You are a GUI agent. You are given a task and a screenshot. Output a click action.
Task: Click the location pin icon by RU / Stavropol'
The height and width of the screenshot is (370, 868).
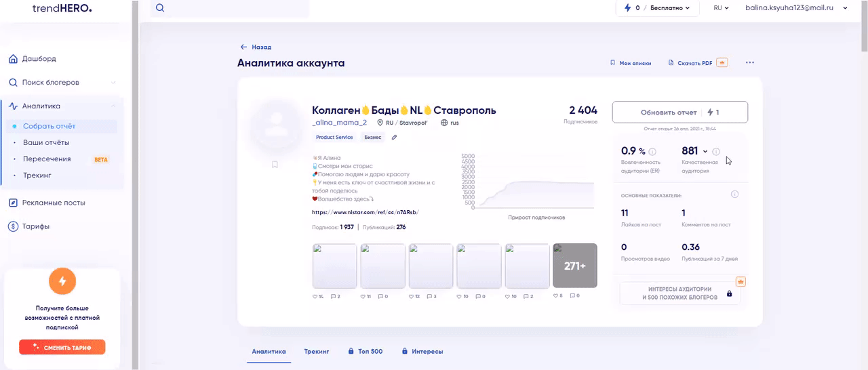click(x=380, y=123)
